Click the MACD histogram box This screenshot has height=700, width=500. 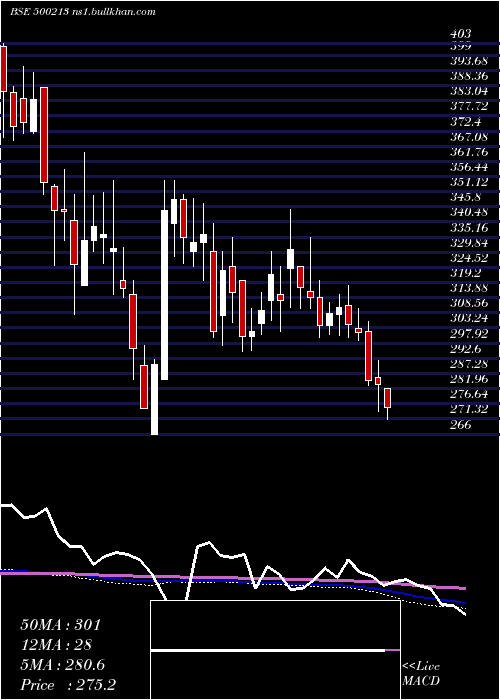pos(275,650)
